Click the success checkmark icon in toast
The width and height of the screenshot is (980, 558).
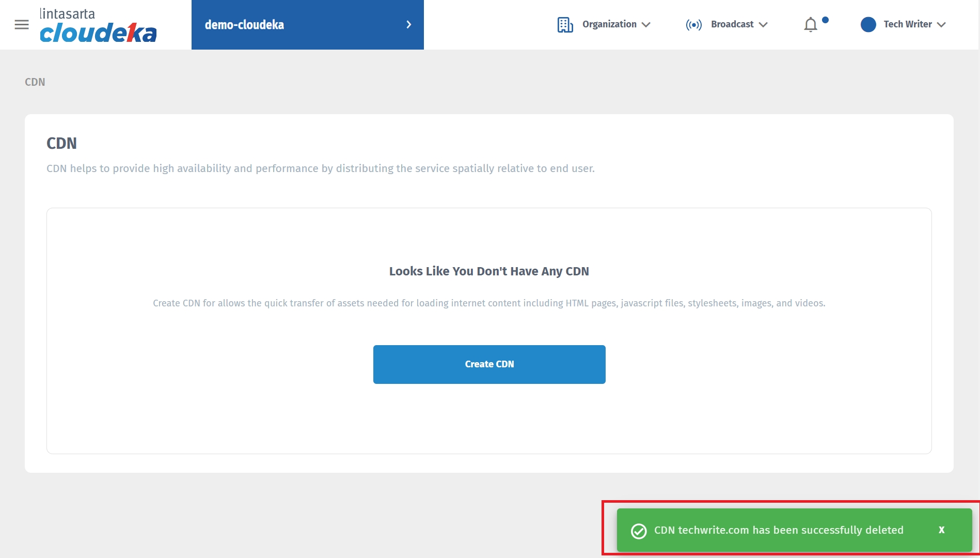(x=639, y=531)
